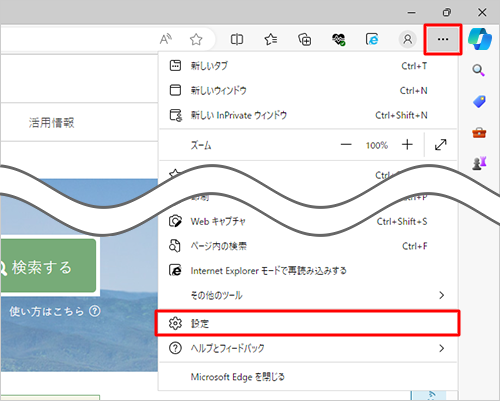
Task: Open the sidebar Shopping tag icon
Action: [x=479, y=101]
